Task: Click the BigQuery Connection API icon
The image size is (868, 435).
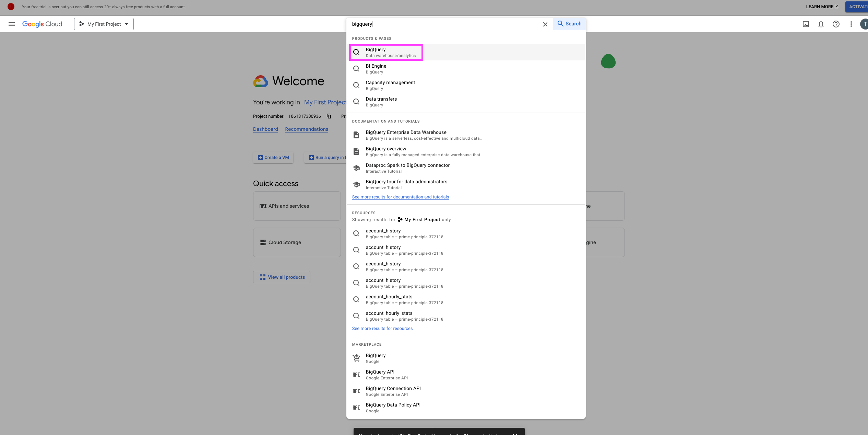Action: (x=356, y=391)
